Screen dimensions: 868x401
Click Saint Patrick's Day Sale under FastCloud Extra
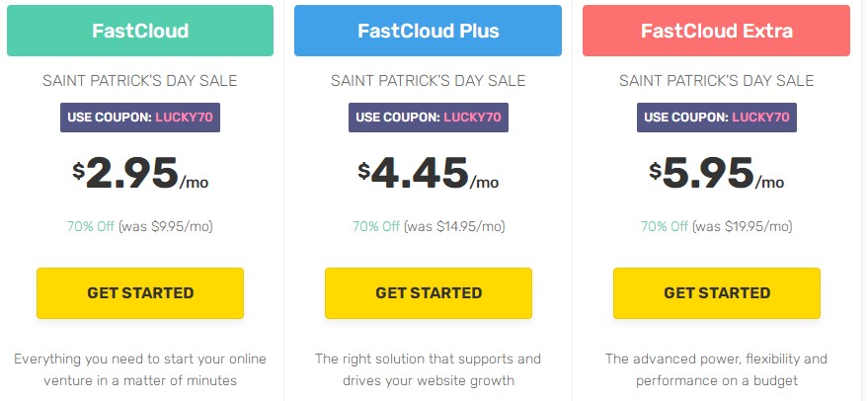(x=716, y=81)
